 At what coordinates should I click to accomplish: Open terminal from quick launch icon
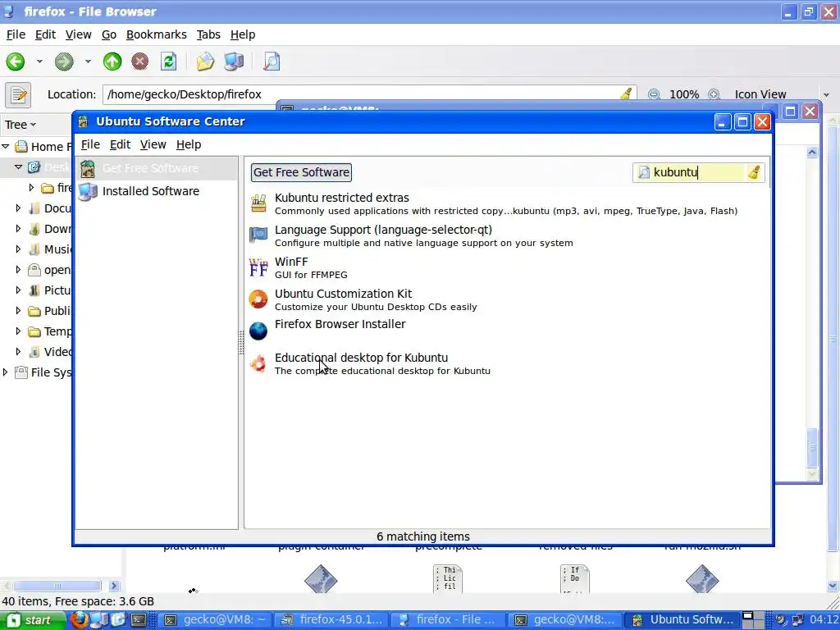click(x=139, y=620)
